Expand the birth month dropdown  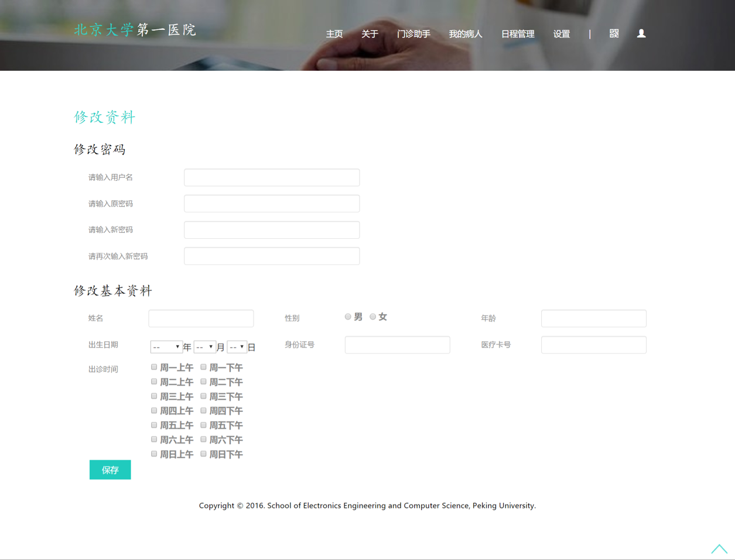[204, 347]
